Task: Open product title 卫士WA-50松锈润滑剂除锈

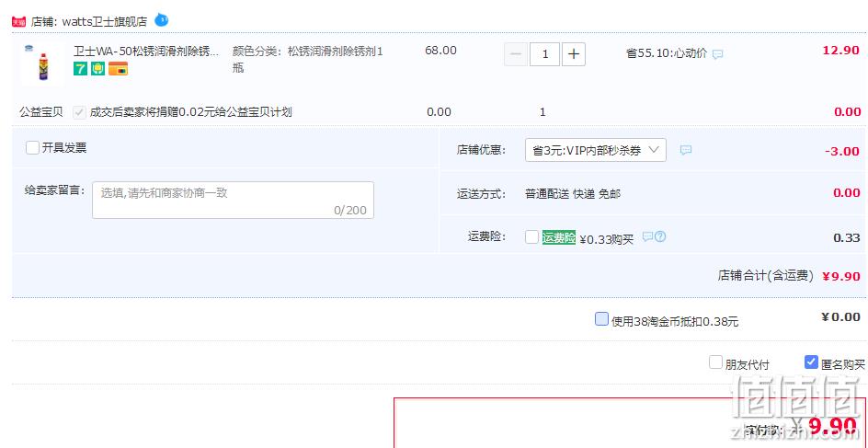Action: click(146, 52)
